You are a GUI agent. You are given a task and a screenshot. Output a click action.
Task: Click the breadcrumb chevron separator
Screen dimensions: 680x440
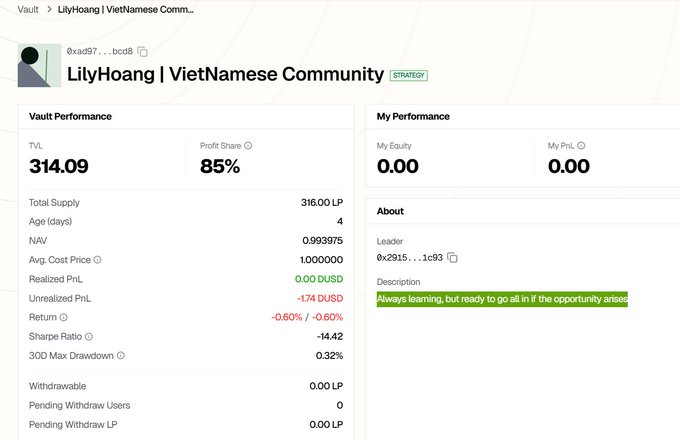coord(49,10)
